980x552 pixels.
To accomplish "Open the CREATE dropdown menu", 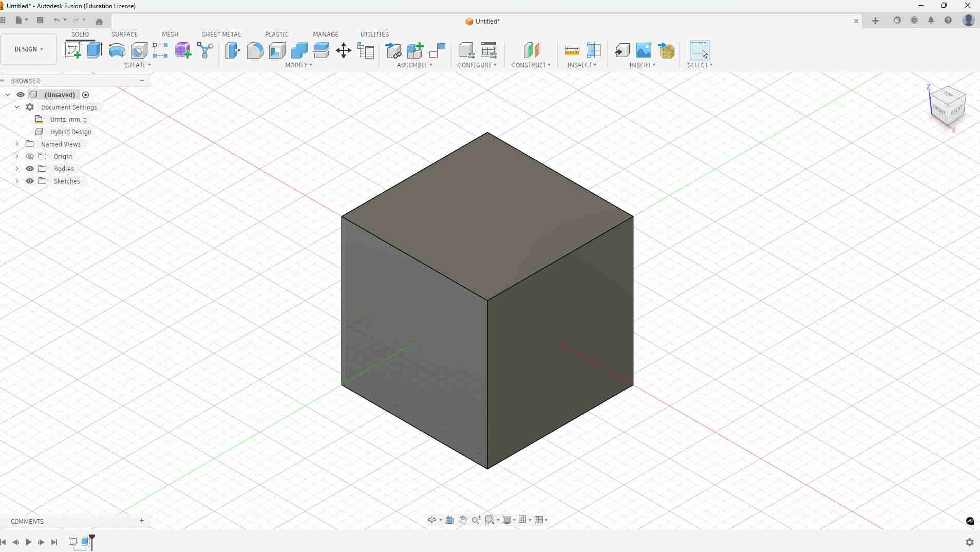I will (x=138, y=65).
